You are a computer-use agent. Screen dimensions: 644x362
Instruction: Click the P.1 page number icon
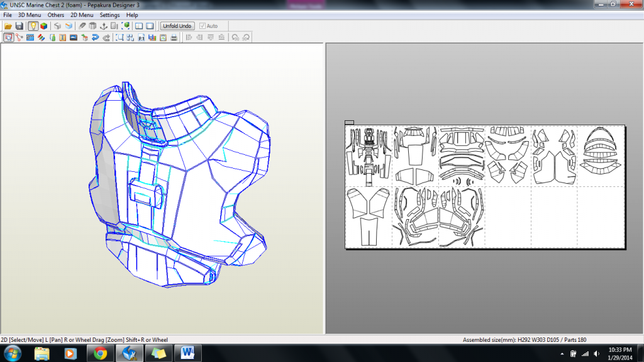142,37
